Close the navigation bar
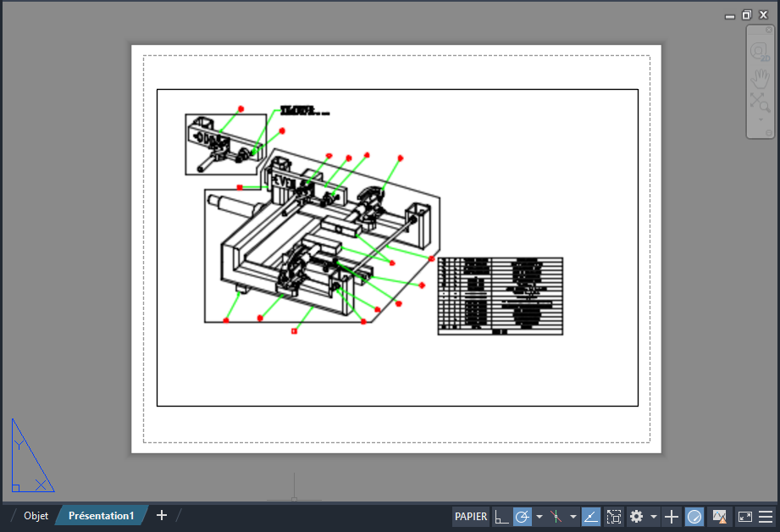The image size is (780, 532). pos(768,30)
